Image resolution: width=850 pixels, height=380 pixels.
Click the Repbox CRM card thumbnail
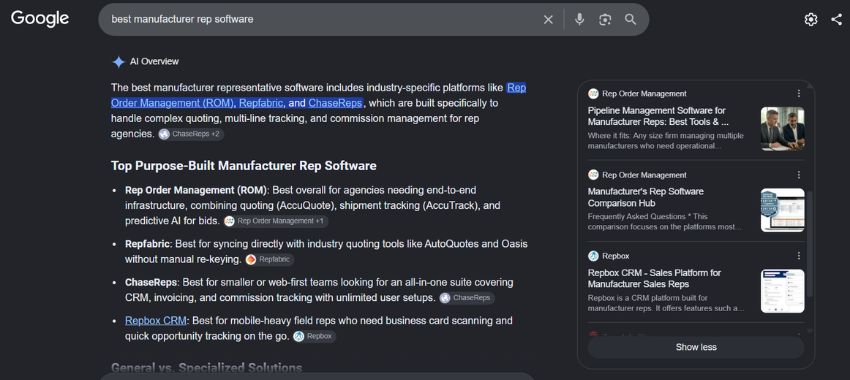[782, 291]
